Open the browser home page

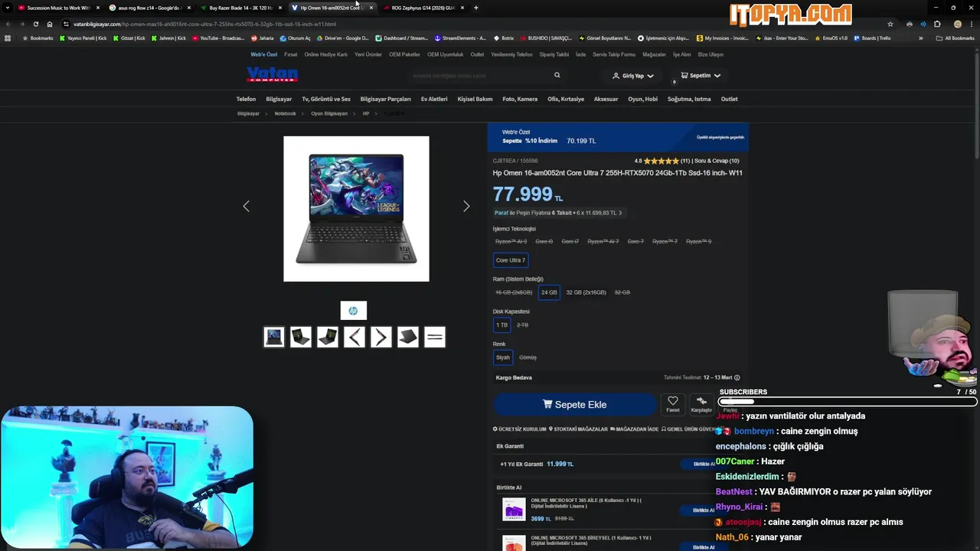coord(50,24)
